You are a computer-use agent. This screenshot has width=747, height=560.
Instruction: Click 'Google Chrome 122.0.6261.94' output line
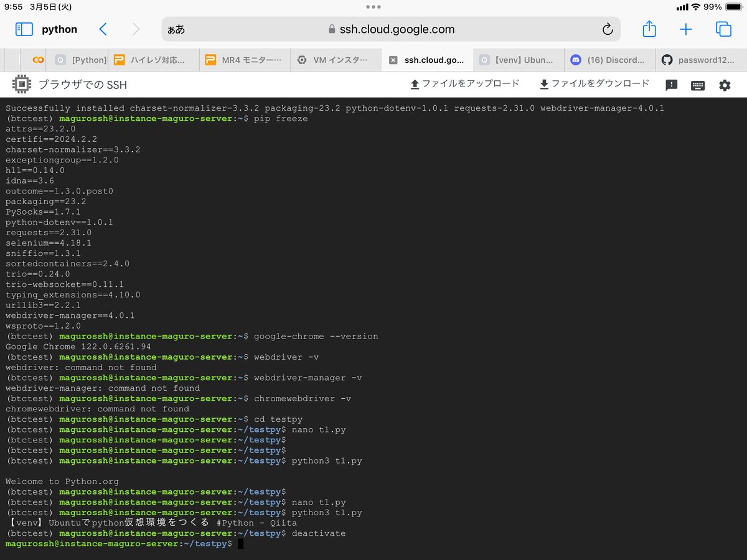point(78,347)
